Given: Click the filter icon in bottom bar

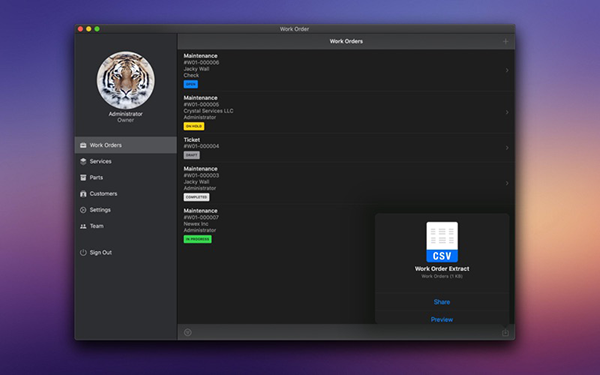Looking at the screenshot, I should (188, 333).
